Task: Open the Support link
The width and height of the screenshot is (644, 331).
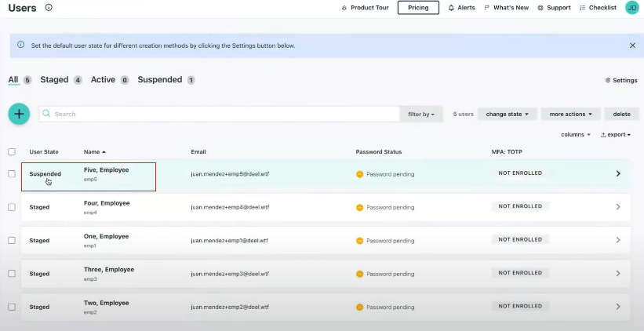Action: click(554, 8)
